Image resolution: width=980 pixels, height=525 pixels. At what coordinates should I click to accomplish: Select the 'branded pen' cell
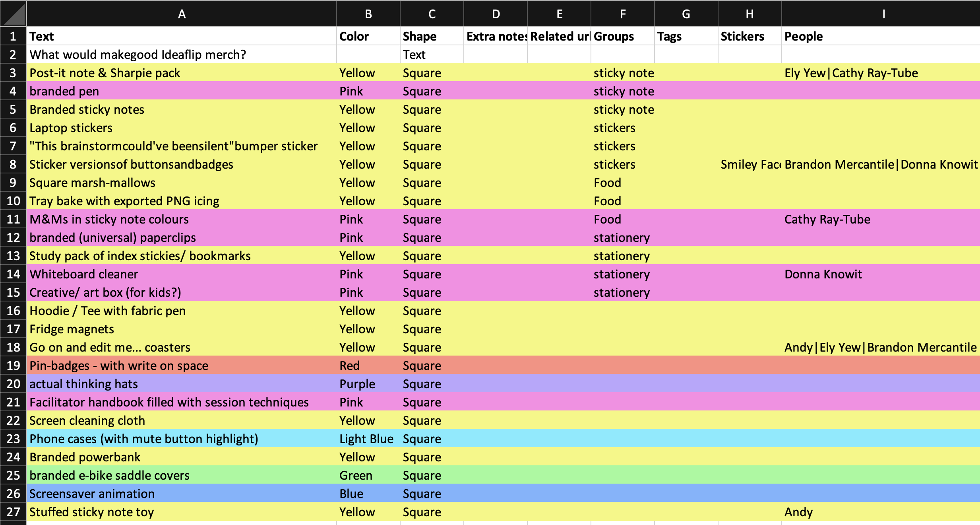click(182, 91)
